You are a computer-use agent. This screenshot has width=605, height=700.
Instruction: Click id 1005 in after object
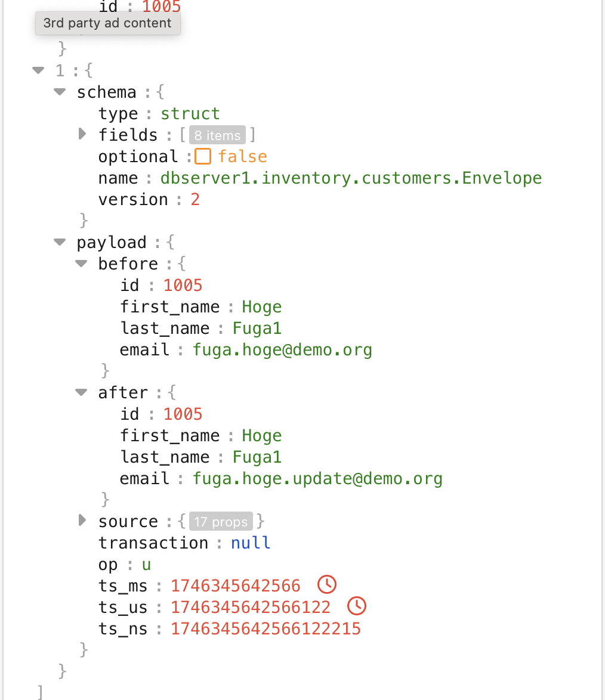click(183, 414)
